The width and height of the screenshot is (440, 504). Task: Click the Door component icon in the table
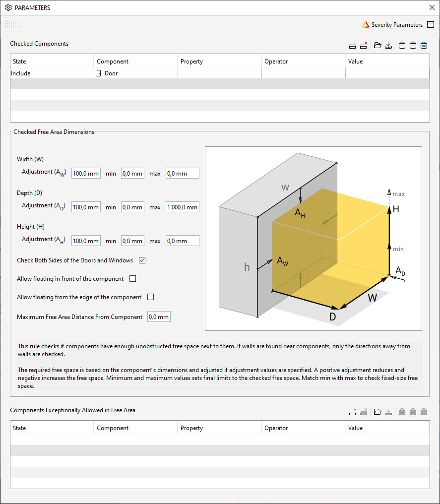[x=99, y=73]
